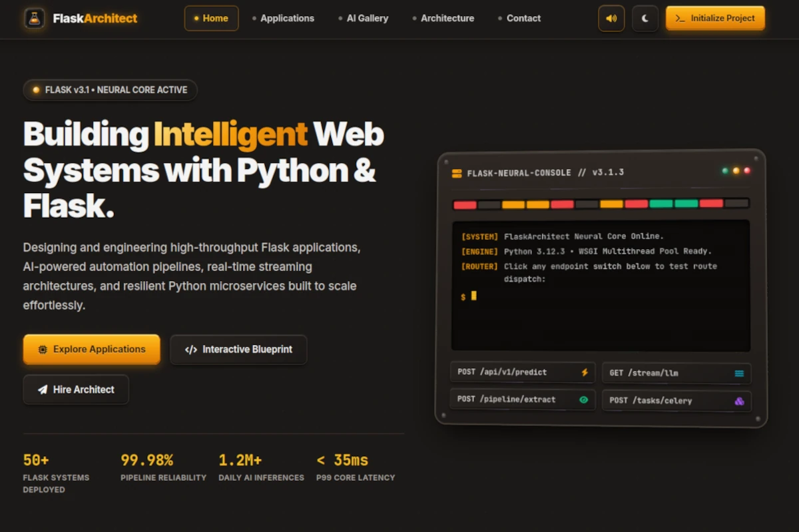The image size is (799, 532).
Task: Click the 1.2M+ Daily AI Inferences stat
Action: (261, 467)
